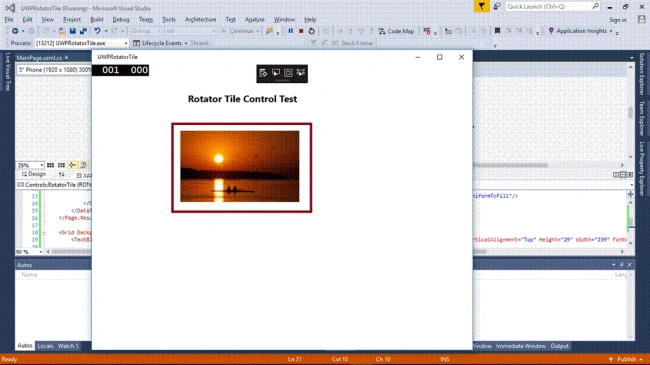Open Live Property Explorer side tab
650x365 pixels.
(642, 169)
